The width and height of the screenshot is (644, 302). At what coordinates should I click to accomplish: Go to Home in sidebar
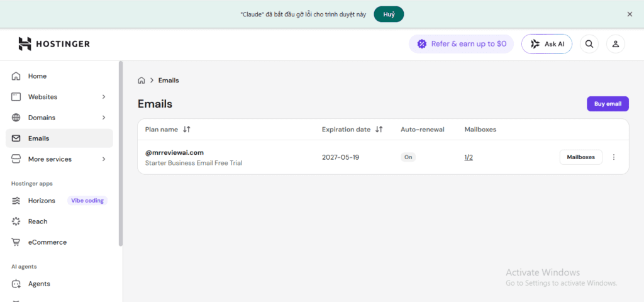(59, 76)
